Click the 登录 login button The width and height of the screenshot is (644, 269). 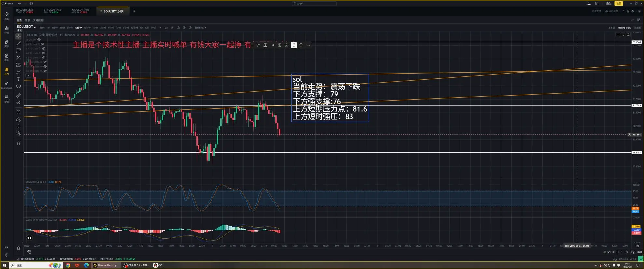pos(609,3)
